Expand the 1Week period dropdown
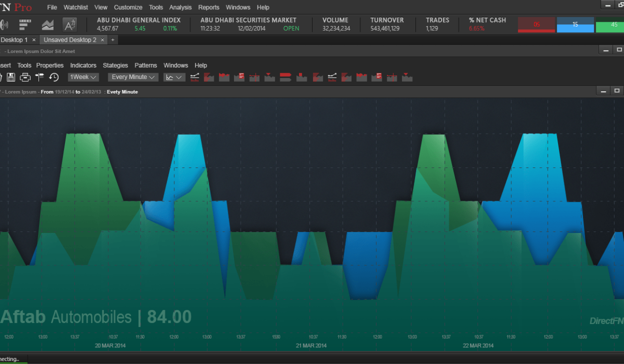 83,77
